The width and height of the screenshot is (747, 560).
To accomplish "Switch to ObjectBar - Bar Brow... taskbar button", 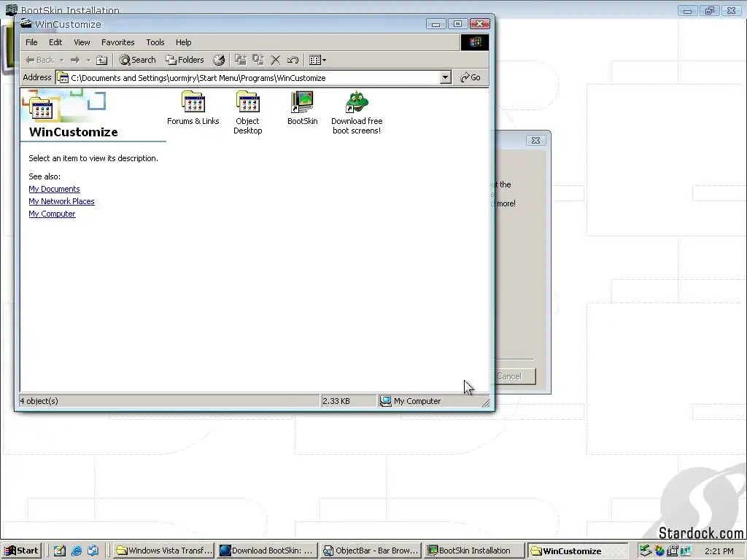I will pos(371,551).
